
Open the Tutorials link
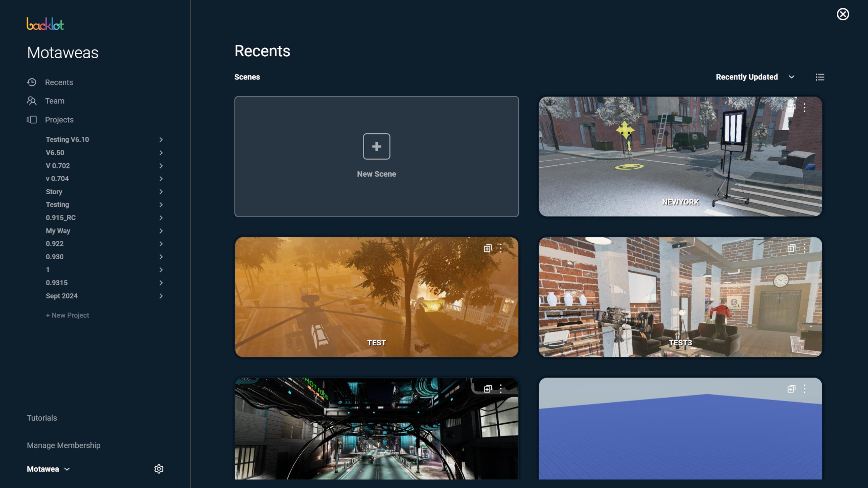[42, 418]
